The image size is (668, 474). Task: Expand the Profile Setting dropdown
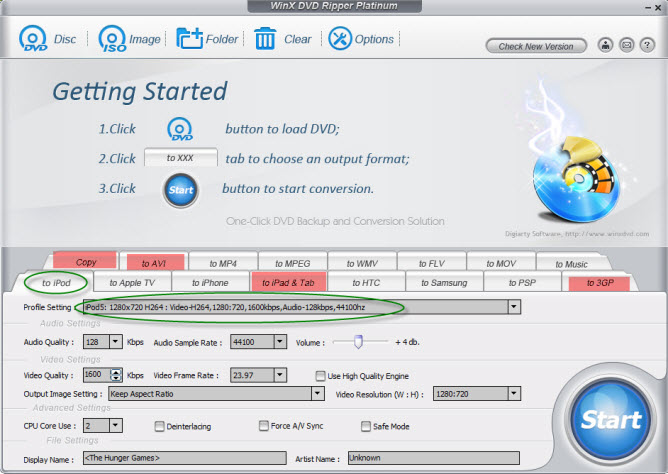[514, 307]
